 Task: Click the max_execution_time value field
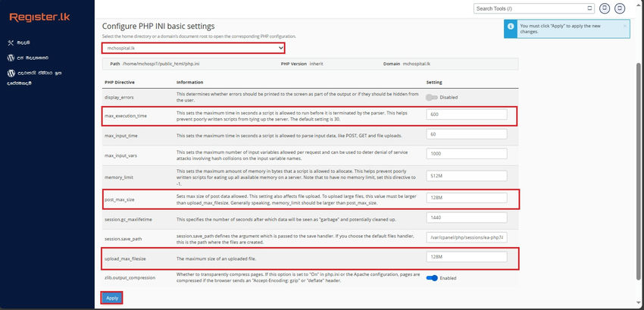[x=467, y=114]
